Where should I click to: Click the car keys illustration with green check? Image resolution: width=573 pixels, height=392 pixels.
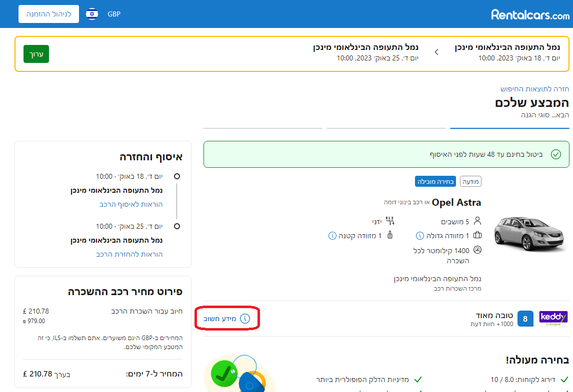coord(238,374)
